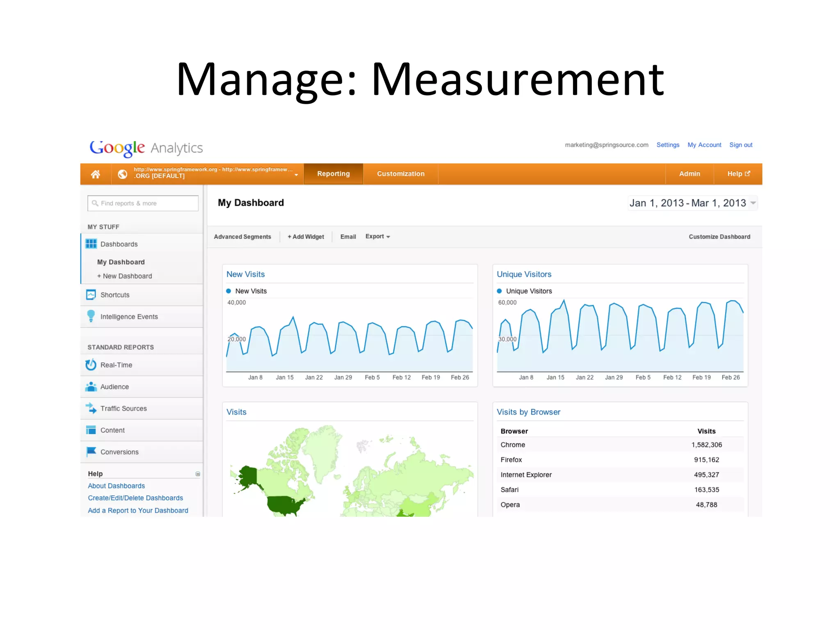Click the Visits column header
Viewport: 840px width, 630px height.
tap(706, 431)
